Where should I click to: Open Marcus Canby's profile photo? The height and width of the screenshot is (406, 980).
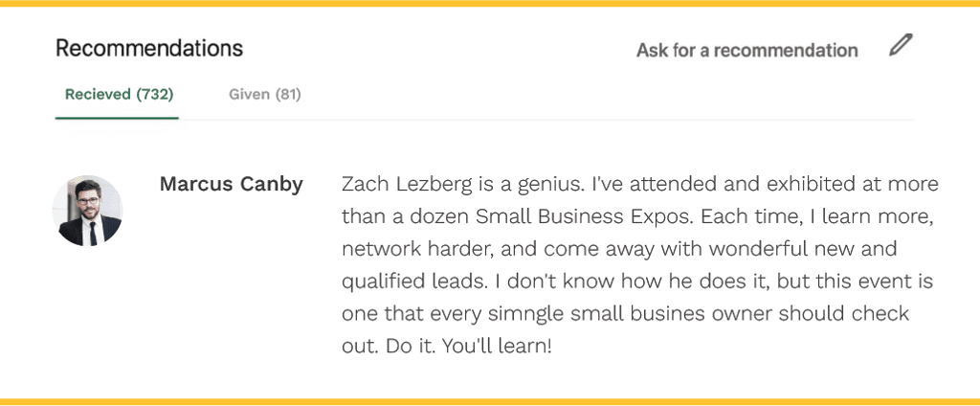[87, 211]
